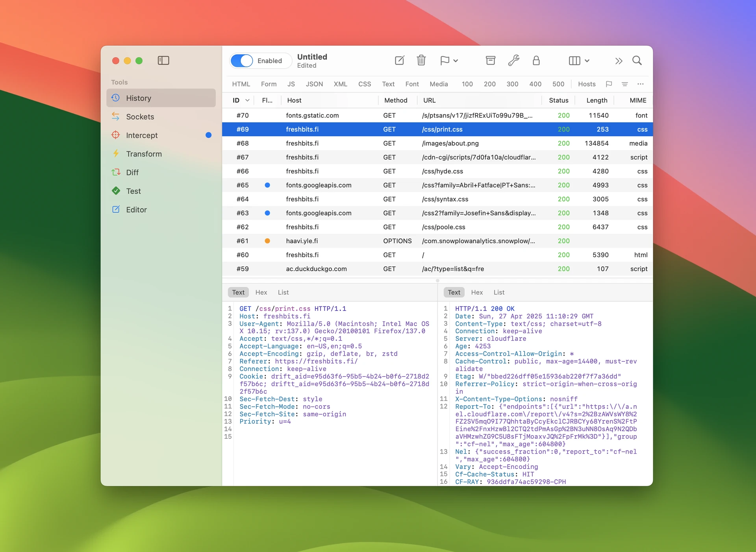Switch request pane to List tab
756x552 pixels.
[283, 292]
